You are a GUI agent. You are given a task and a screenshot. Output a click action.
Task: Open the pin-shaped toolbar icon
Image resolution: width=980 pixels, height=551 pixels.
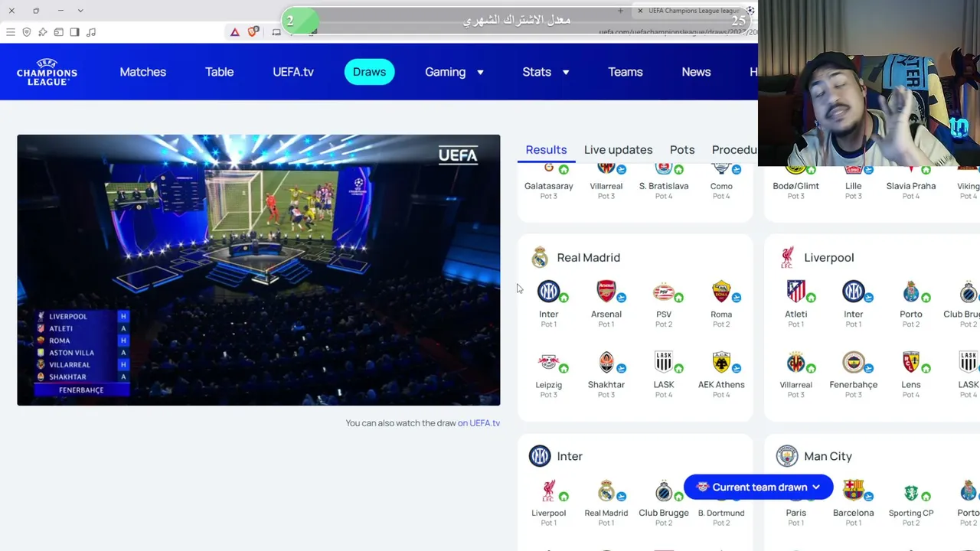(43, 32)
